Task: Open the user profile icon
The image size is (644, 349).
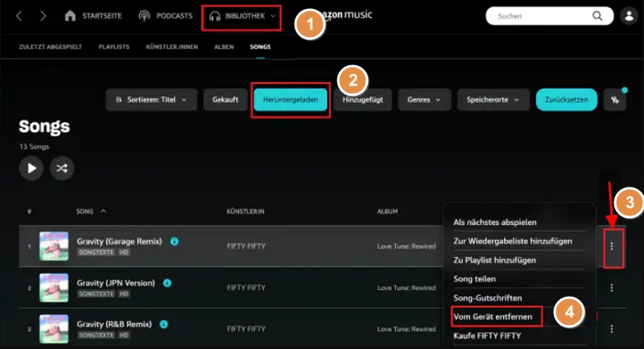Action: [629, 16]
